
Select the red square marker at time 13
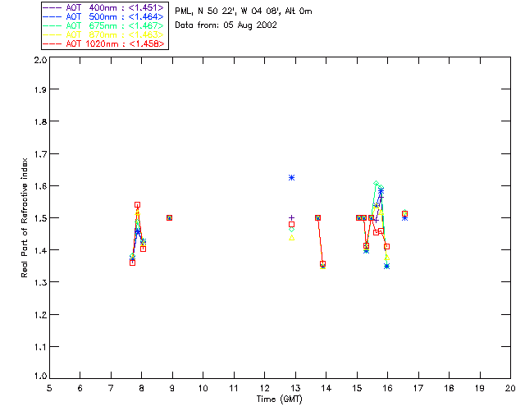click(x=292, y=225)
